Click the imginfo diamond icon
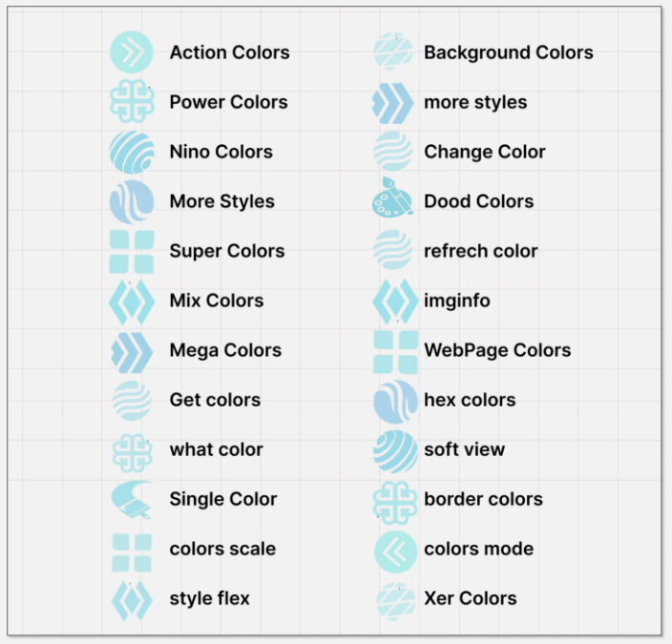 click(394, 301)
